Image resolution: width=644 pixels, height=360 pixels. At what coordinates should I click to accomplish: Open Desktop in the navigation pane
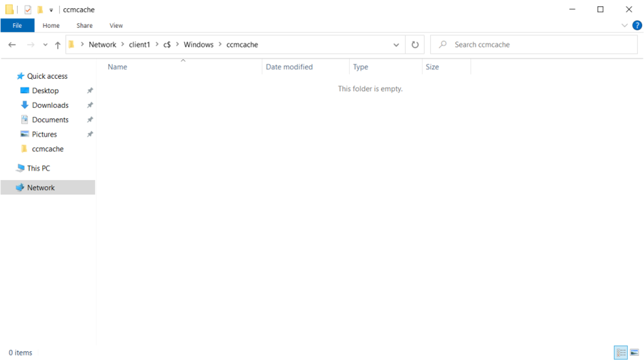45,91
